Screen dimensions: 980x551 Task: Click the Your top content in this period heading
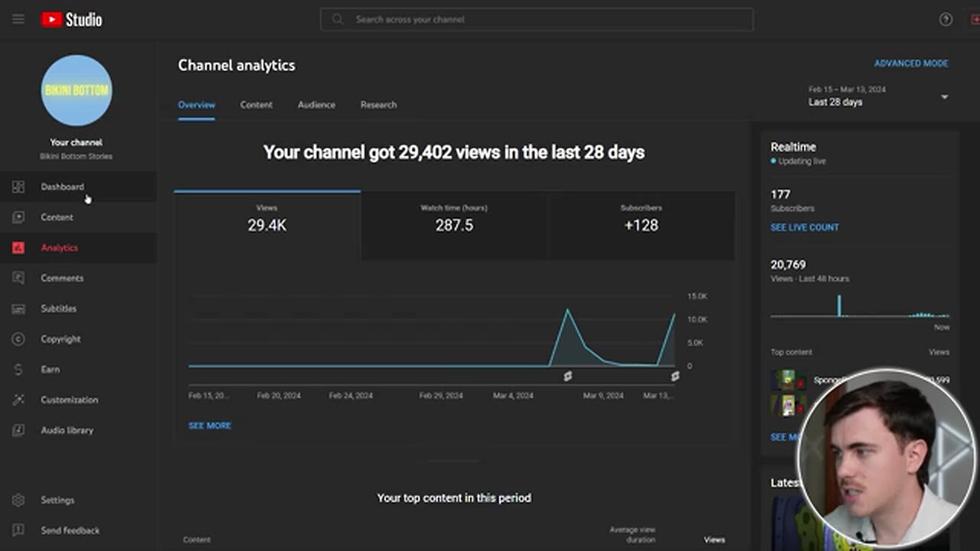coord(454,497)
